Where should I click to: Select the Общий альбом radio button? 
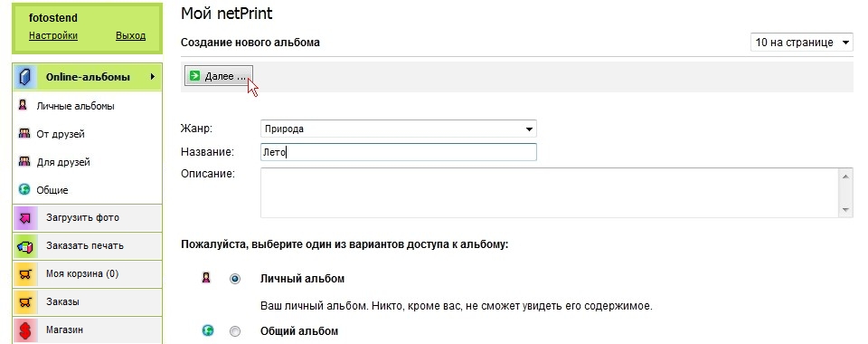[235, 331]
